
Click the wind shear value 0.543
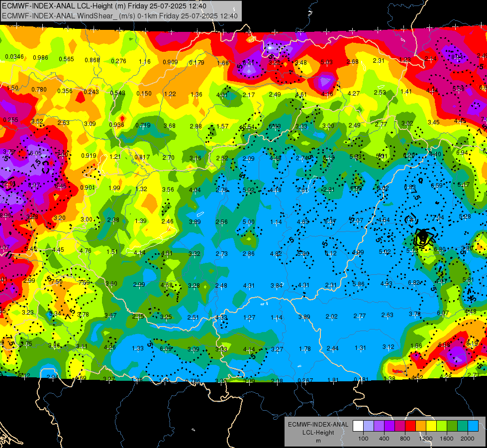[x=117, y=93]
